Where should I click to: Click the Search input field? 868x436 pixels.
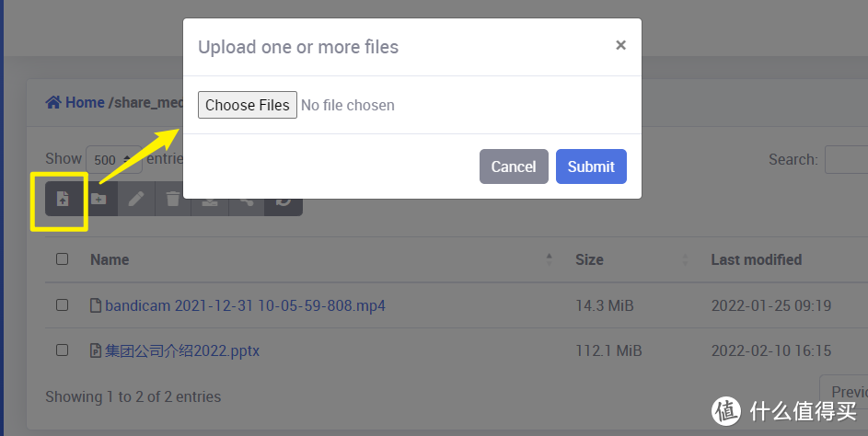click(847, 159)
